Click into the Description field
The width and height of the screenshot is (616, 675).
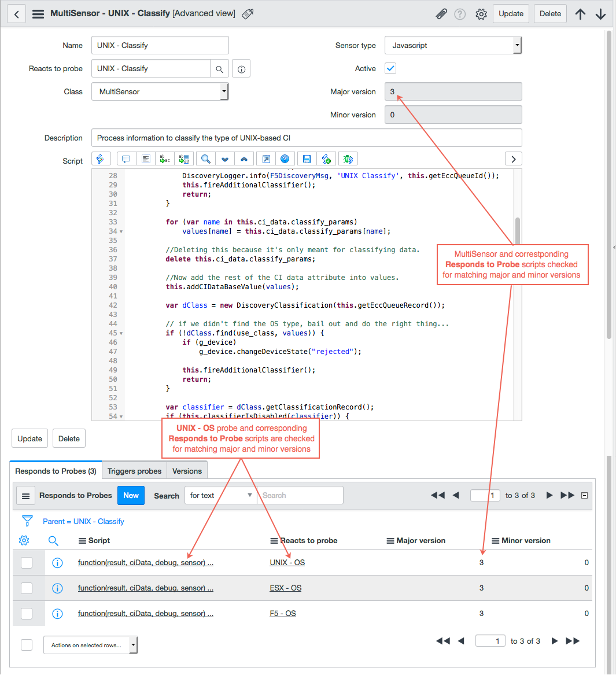307,138
